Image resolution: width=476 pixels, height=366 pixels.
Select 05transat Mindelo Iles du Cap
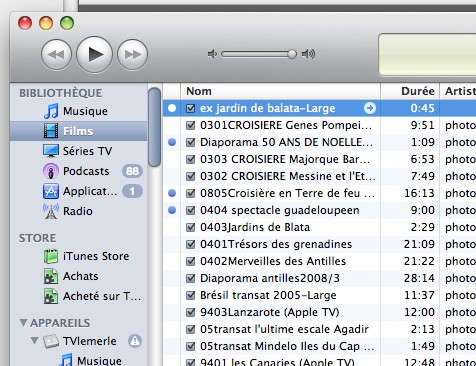coord(319,346)
